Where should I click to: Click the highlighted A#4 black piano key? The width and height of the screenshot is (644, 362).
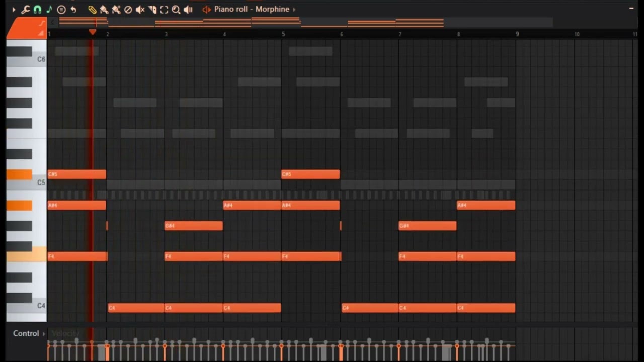pos(19,205)
